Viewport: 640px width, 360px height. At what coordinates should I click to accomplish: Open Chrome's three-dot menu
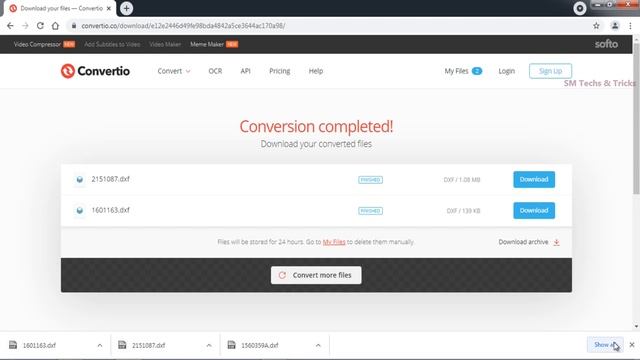coord(630,26)
